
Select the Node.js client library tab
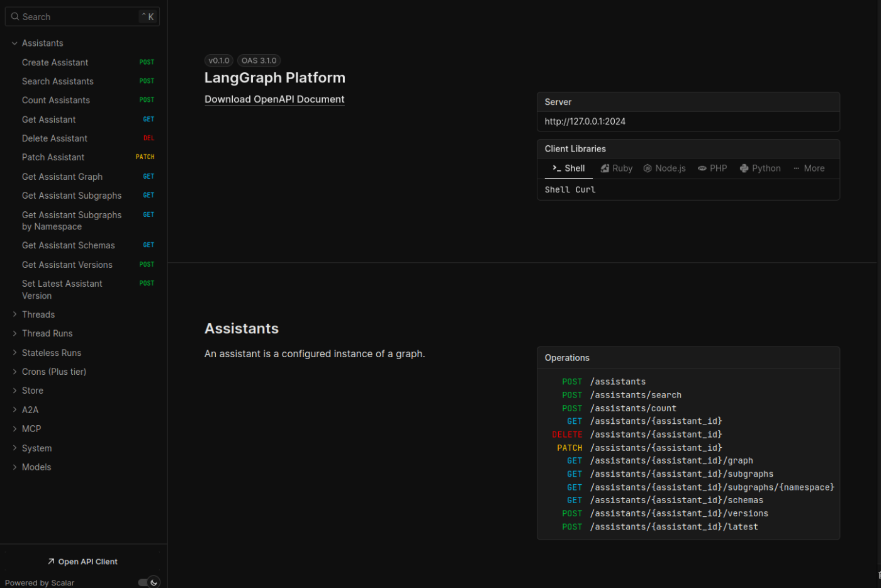click(665, 169)
